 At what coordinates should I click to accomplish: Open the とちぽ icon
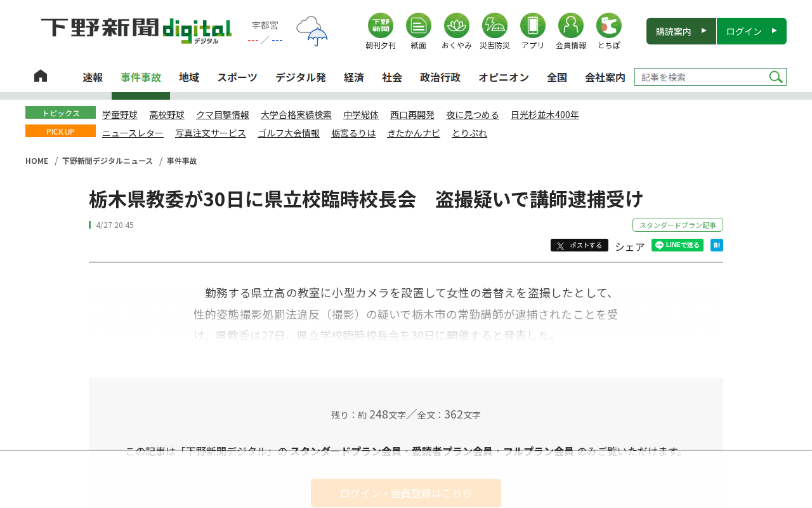point(609,31)
